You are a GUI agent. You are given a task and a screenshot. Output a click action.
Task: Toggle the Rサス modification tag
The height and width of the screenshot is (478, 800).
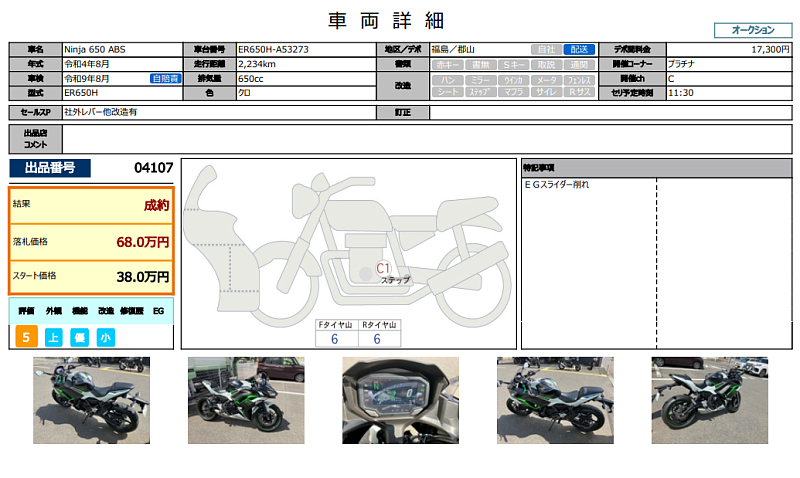point(579,92)
